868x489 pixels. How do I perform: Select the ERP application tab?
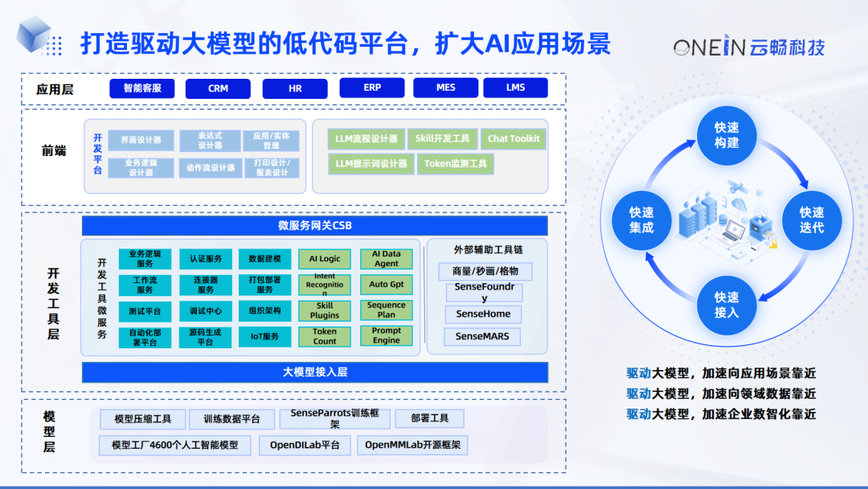pyautogui.click(x=371, y=88)
